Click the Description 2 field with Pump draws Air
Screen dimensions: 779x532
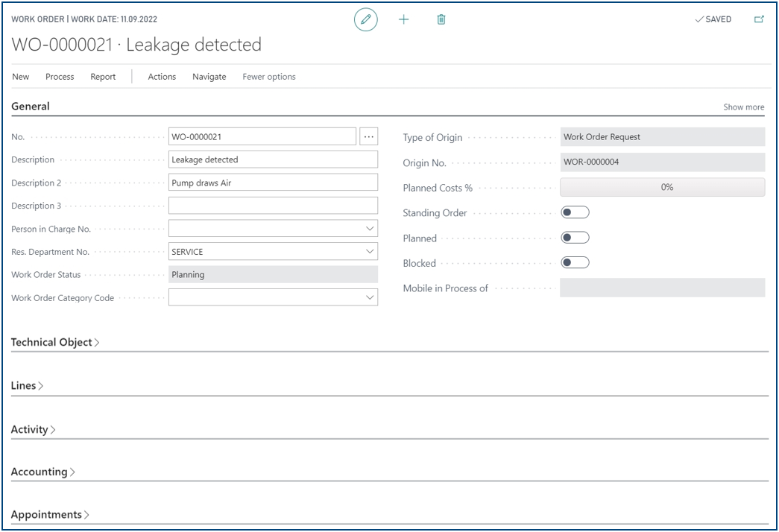tap(274, 183)
